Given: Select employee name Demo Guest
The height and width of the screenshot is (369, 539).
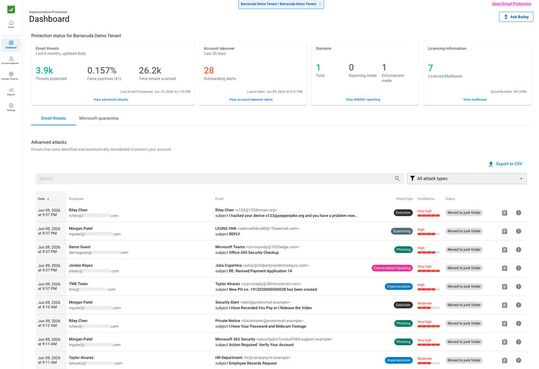Looking at the screenshot, I should tap(79, 247).
